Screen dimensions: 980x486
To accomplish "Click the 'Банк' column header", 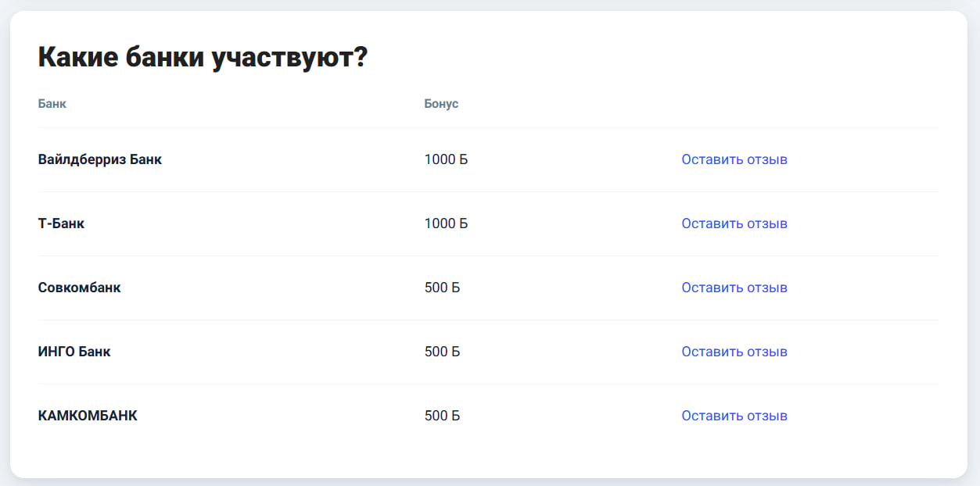I will click(52, 104).
